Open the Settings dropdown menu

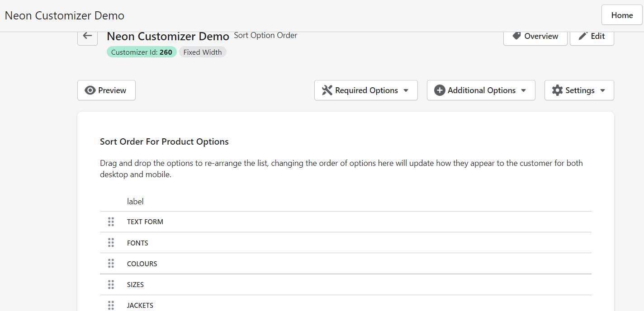pyautogui.click(x=579, y=90)
